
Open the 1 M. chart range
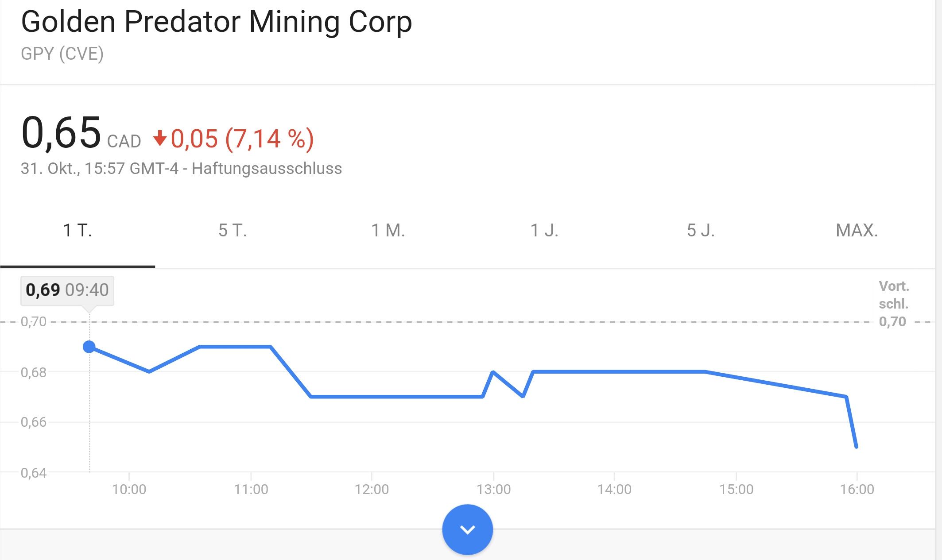388,231
